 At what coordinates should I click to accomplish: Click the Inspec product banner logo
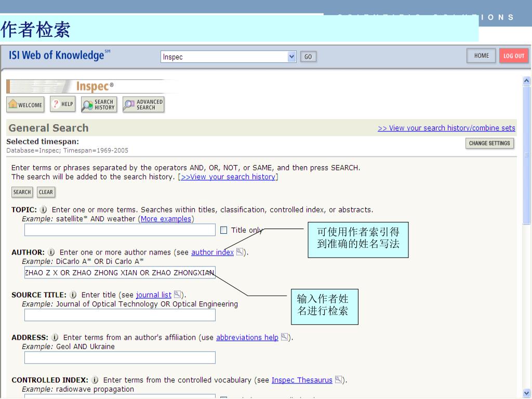point(91,87)
